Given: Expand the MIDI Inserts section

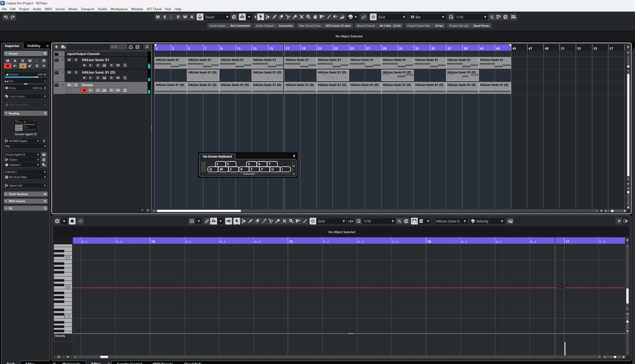Looking at the screenshot, I should (26, 201).
